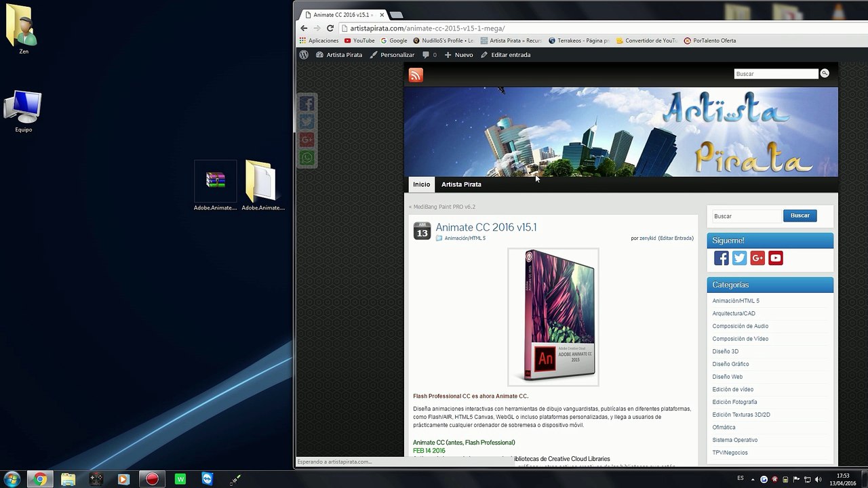Open the Convertidor de YouTube bookmark
Viewport: 868px width, 488px height.
(646, 41)
